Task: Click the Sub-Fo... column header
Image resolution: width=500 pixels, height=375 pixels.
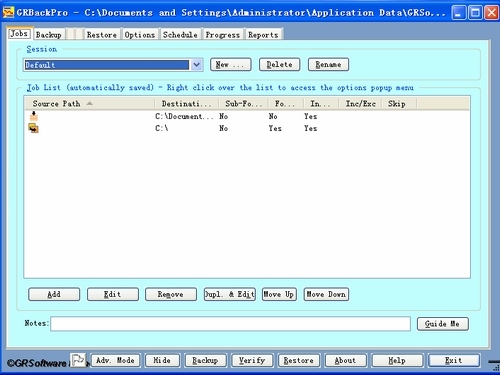Action: pyautogui.click(x=243, y=104)
